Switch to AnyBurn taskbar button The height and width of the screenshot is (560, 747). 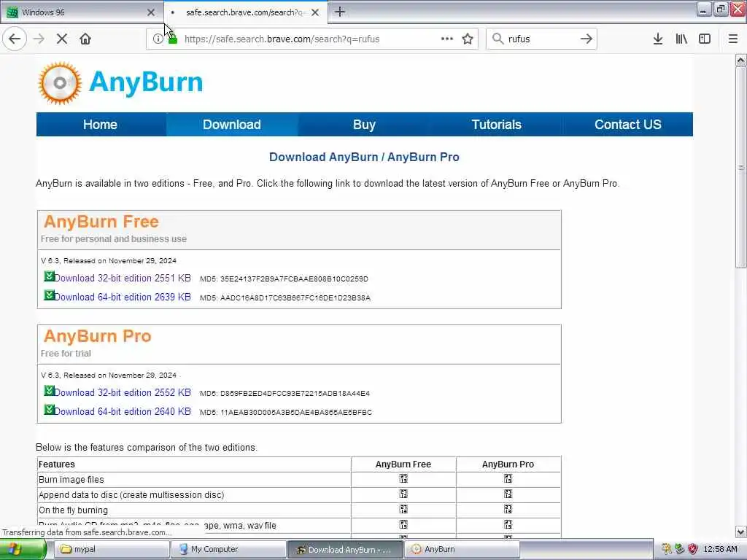462,550
